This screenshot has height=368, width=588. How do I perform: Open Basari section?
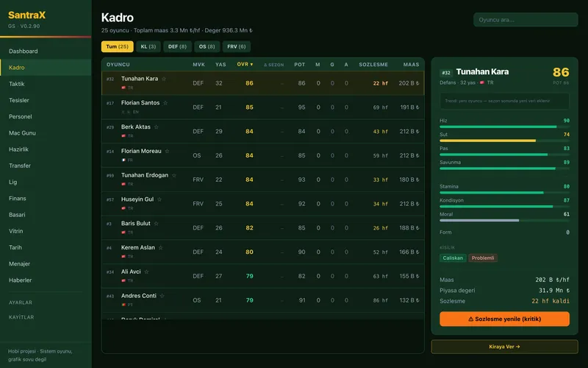click(x=46, y=215)
